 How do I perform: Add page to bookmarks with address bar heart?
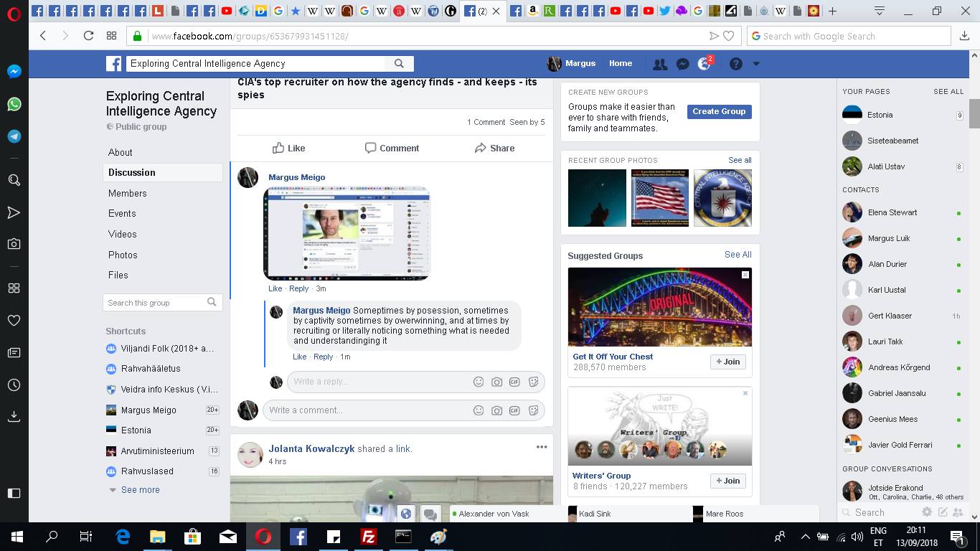(x=729, y=36)
